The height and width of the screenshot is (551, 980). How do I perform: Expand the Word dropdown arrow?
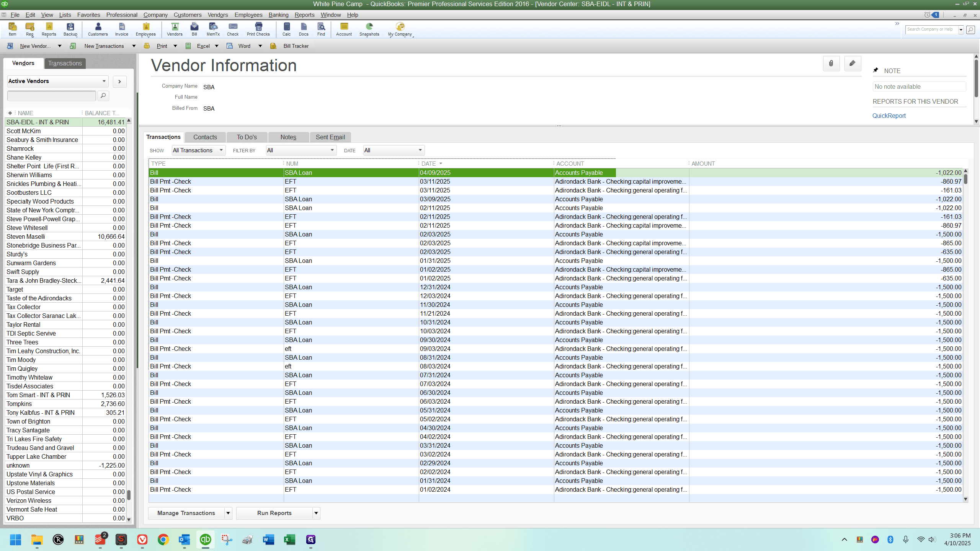[260, 46]
